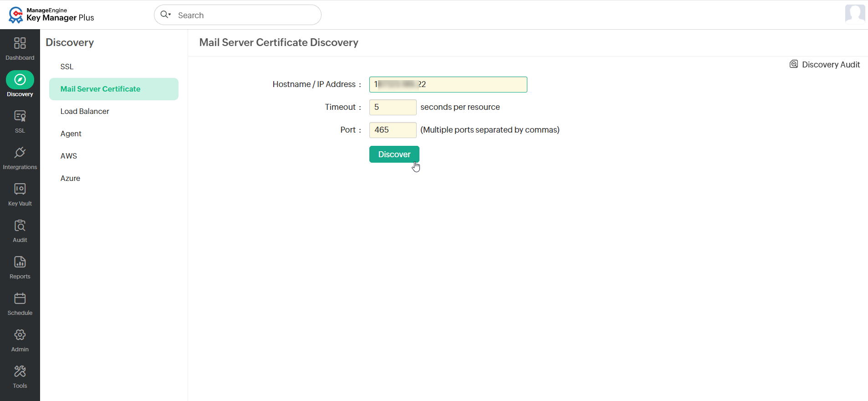This screenshot has width=868, height=401.
Task: Focus the Timeout seconds field
Action: (x=393, y=107)
